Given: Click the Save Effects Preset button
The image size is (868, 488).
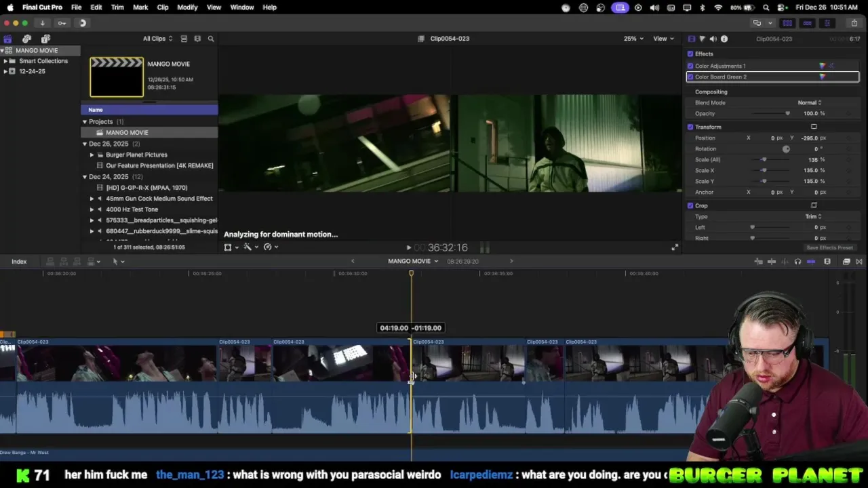Looking at the screenshot, I should click(829, 247).
